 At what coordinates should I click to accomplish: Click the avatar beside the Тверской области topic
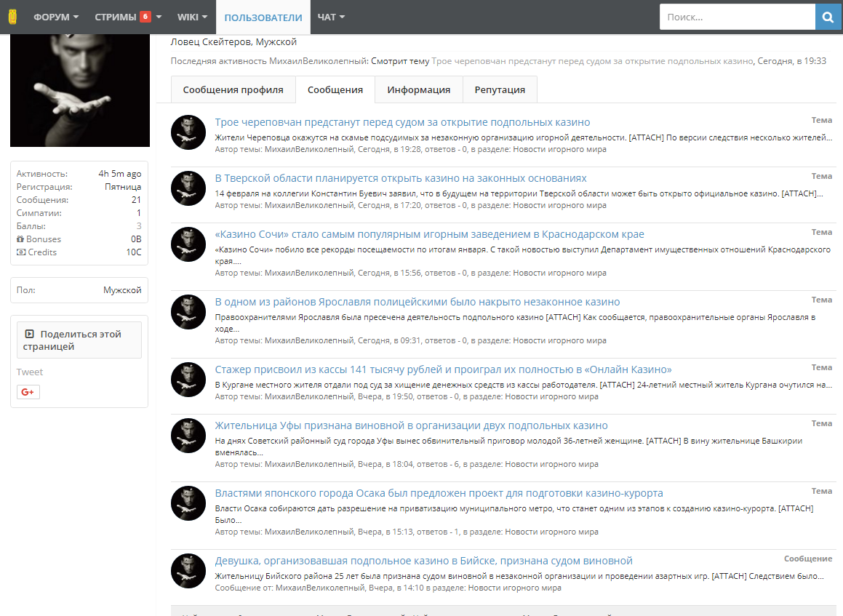[188, 188]
